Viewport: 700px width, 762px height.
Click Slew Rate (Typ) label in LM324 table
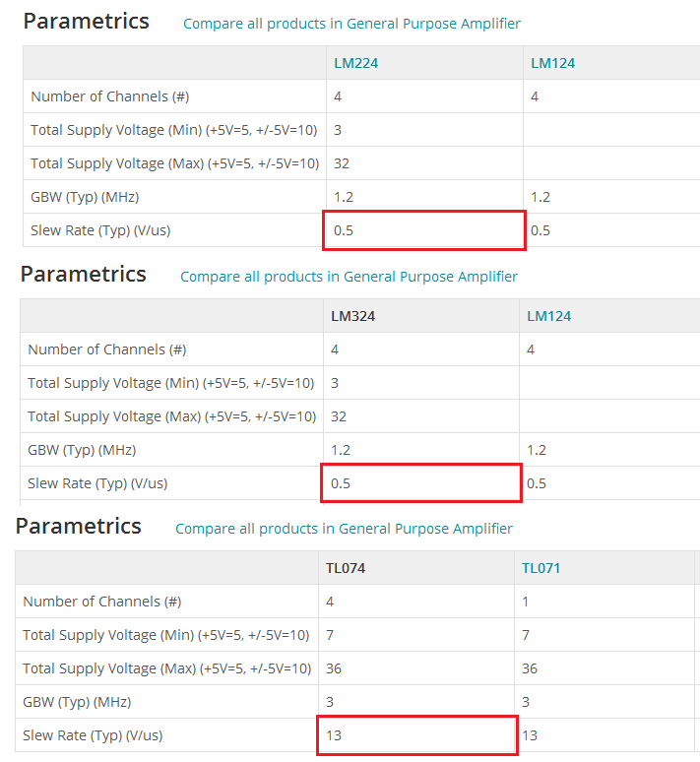pos(97,483)
